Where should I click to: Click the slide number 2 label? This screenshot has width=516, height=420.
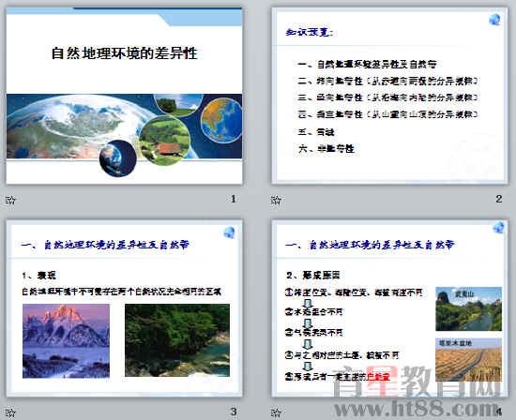point(499,199)
